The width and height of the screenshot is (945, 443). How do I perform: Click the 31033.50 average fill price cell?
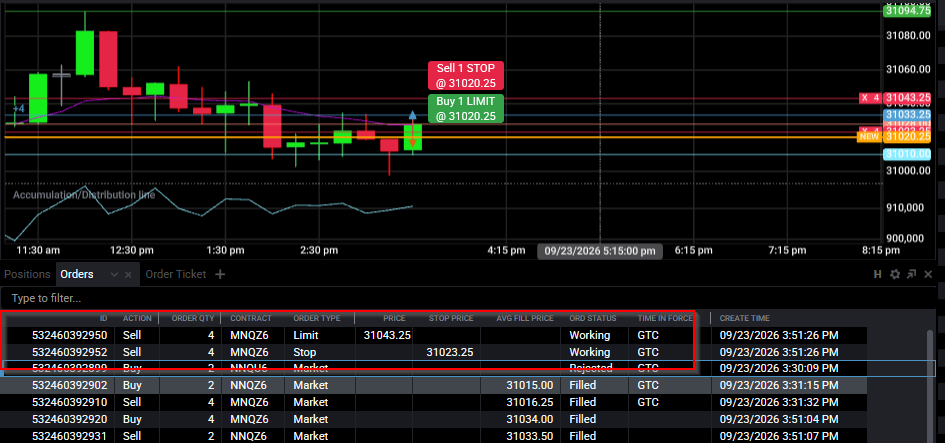pos(529,436)
